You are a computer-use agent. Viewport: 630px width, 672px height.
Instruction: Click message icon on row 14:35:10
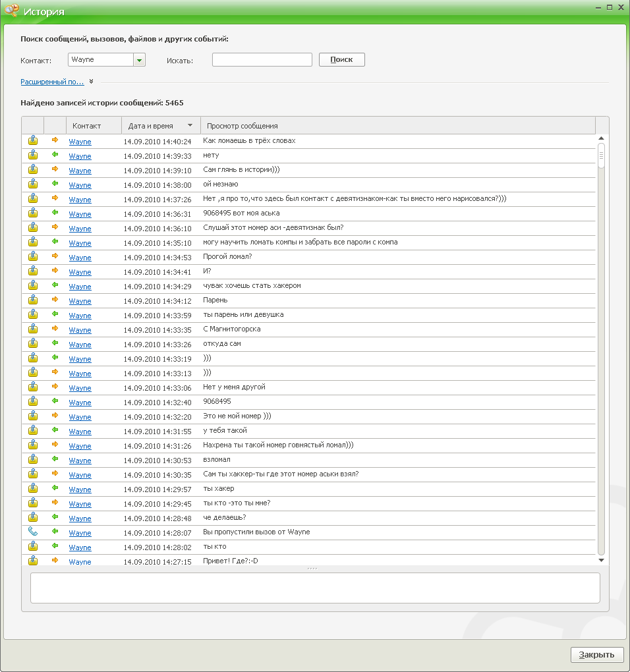(33, 242)
